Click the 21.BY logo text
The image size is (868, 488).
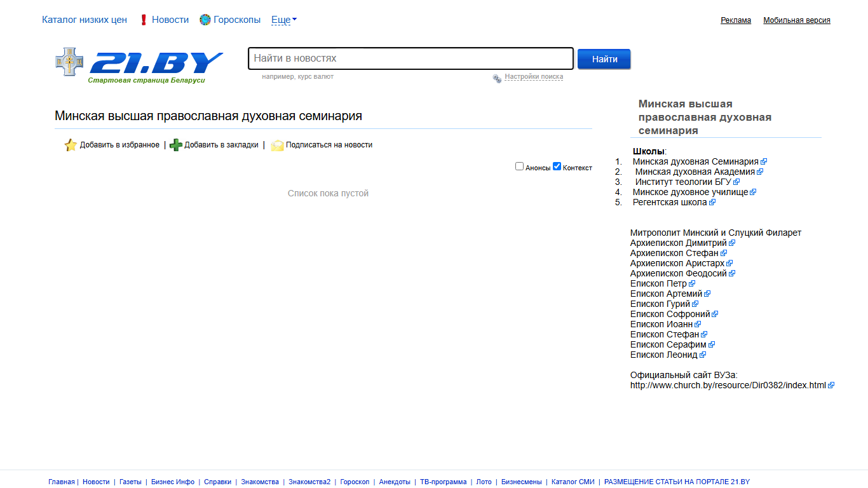pyautogui.click(x=156, y=63)
